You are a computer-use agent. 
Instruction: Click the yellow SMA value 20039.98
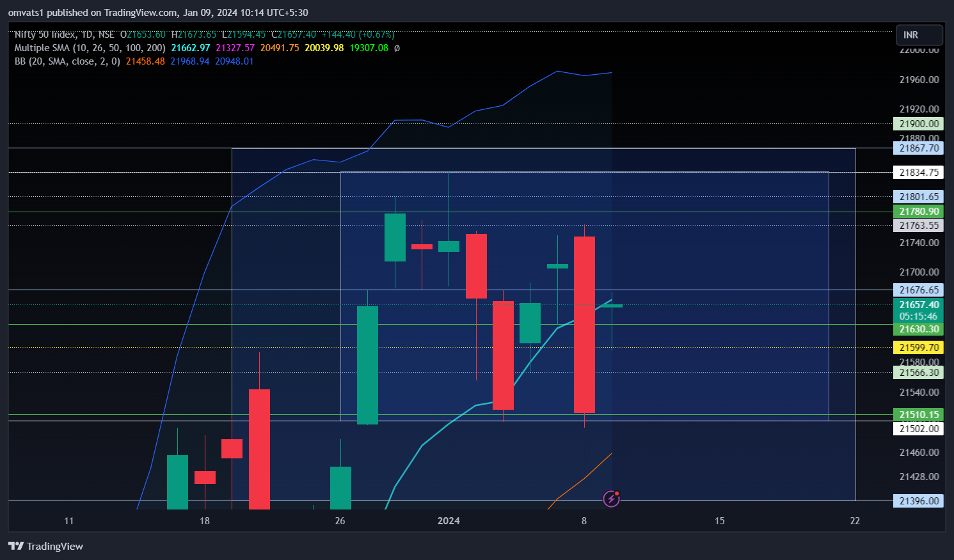point(324,48)
